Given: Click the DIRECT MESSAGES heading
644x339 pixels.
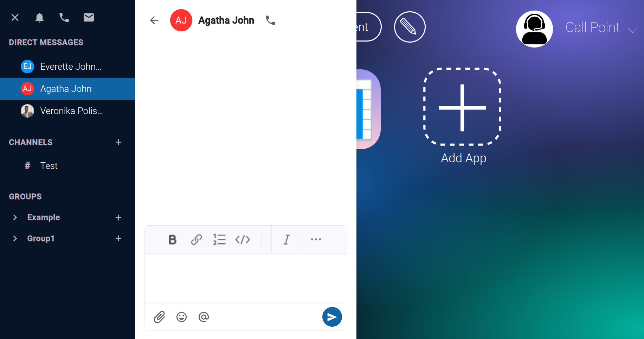Looking at the screenshot, I should coord(46,43).
